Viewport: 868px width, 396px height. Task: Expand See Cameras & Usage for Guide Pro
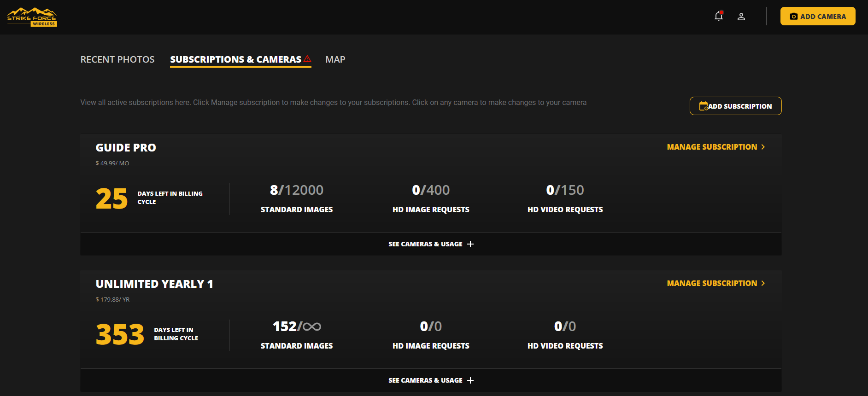coord(425,244)
